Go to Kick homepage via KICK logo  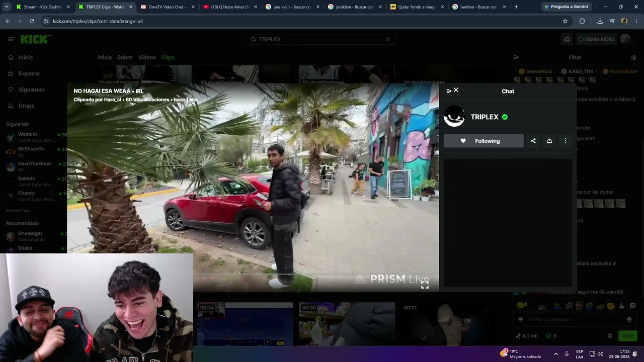point(34,39)
